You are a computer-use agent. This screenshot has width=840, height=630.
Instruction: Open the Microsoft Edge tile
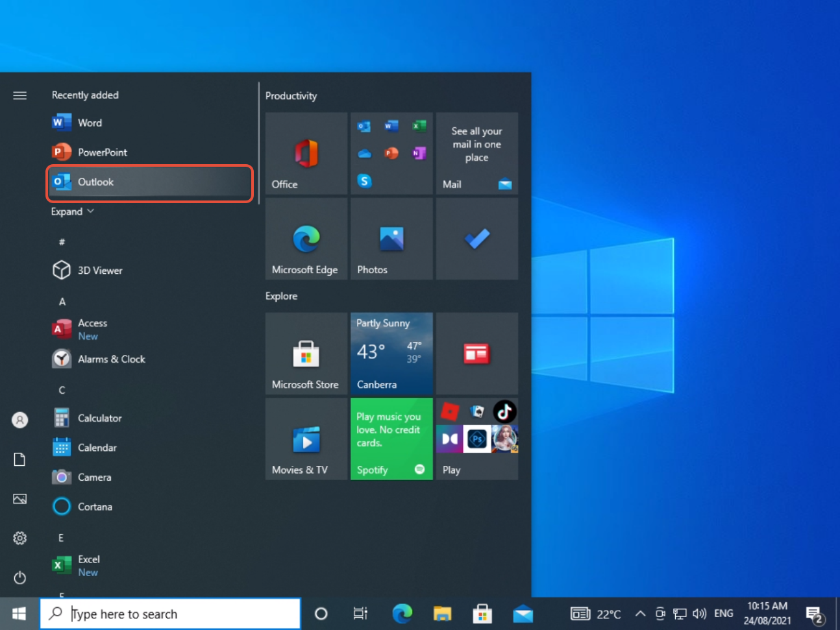[306, 239]
